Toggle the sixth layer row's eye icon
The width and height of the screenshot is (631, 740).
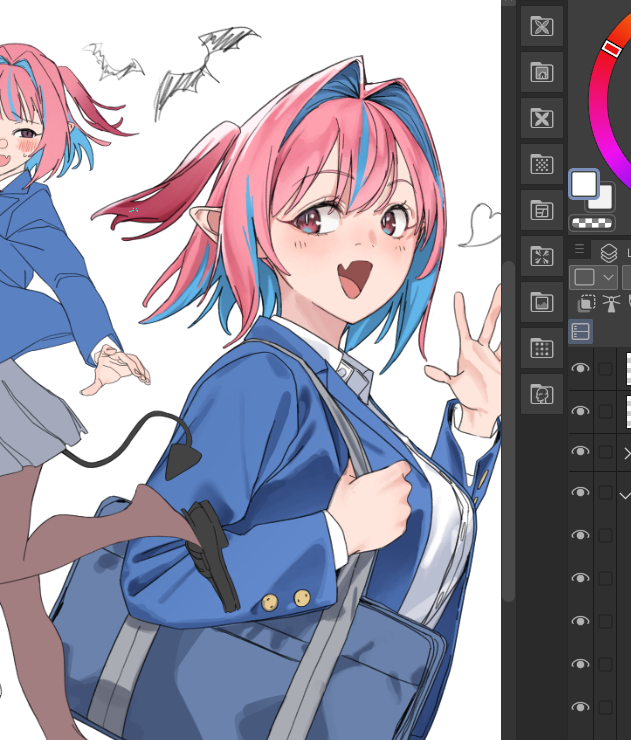[x=581, y=578]
